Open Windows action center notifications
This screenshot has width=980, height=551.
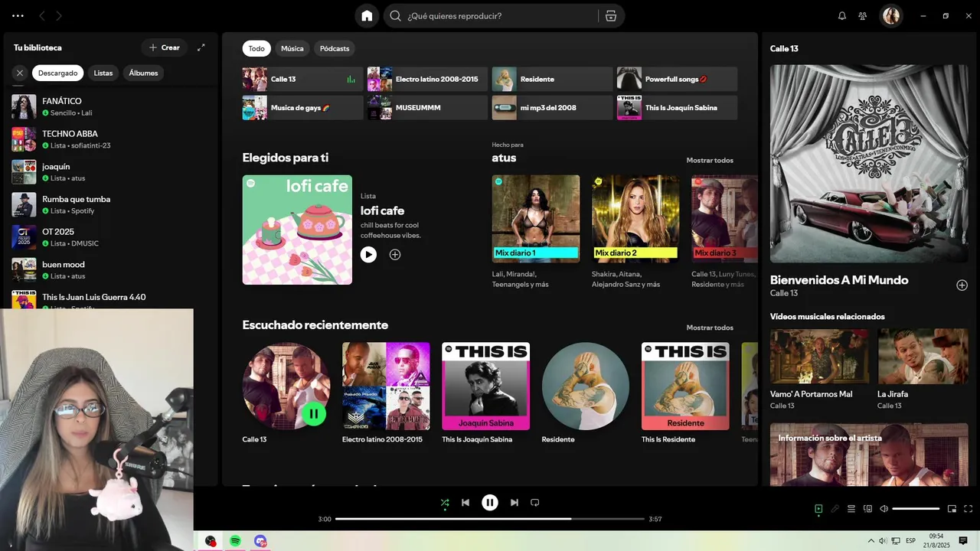click(x=963, y=541)
